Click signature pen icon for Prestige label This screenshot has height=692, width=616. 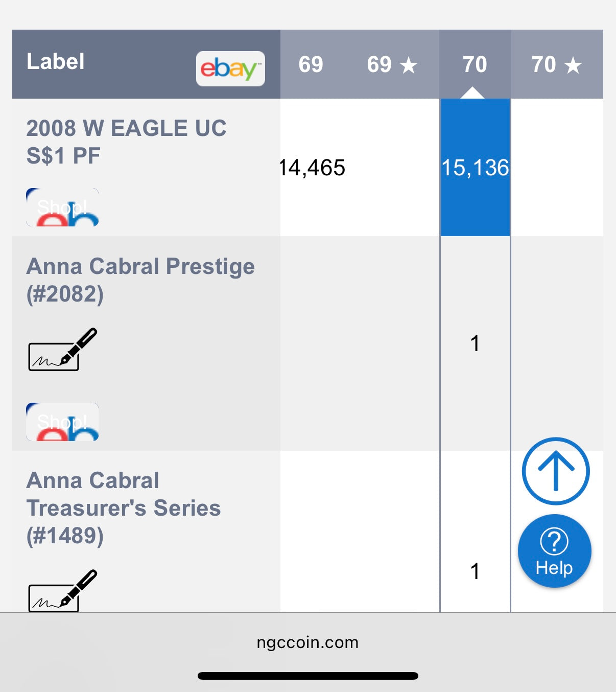[x=62, y=350]
